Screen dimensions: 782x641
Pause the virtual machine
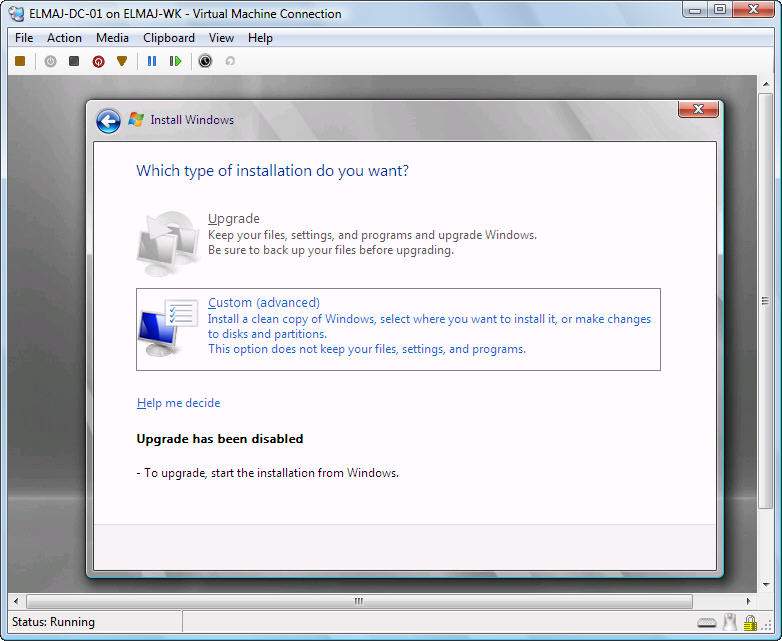(152, 61)
